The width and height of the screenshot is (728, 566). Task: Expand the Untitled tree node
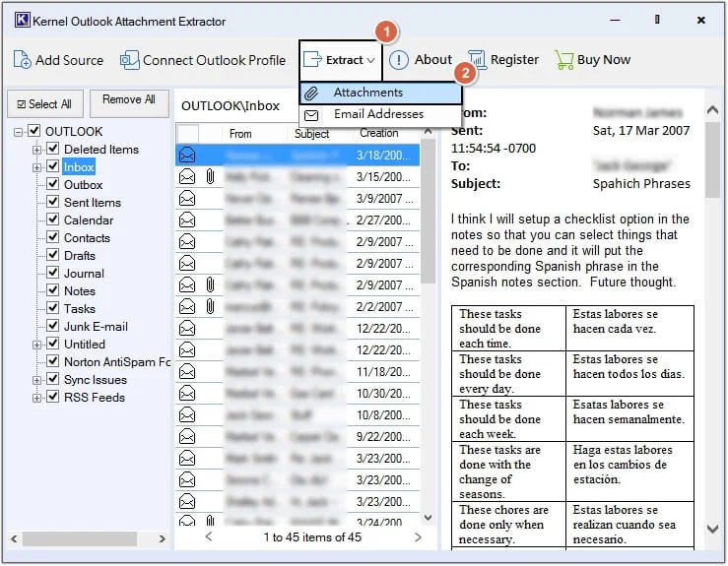(36, 345)
